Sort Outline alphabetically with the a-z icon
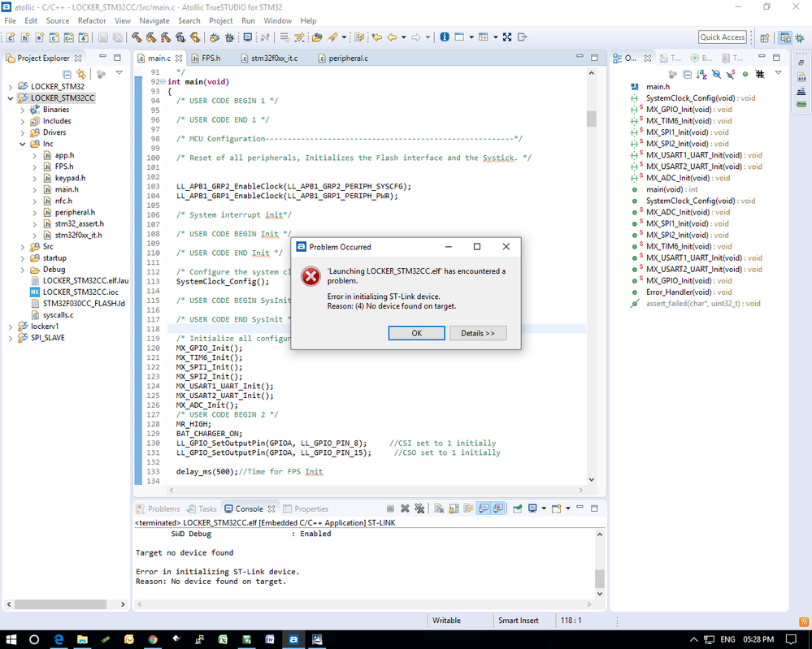Viewport: 812px width, 649px height. click(701, 74)
